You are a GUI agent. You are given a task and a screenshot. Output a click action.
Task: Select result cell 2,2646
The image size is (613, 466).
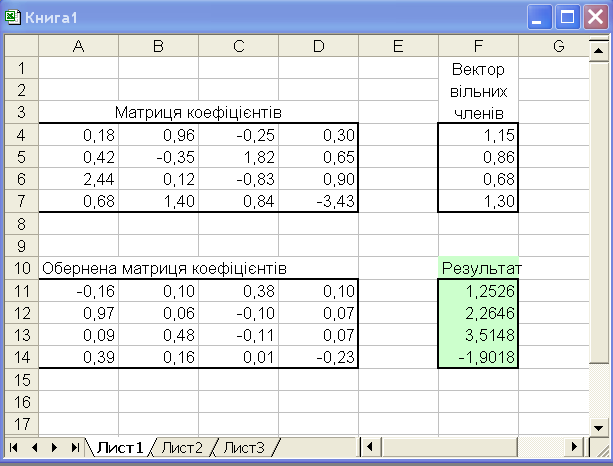(x=479, y=313)
